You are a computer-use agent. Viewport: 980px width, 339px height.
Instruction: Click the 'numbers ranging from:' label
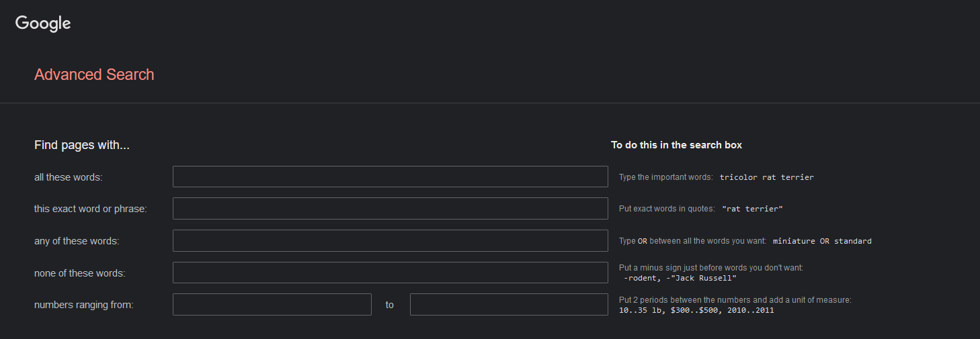84,305
